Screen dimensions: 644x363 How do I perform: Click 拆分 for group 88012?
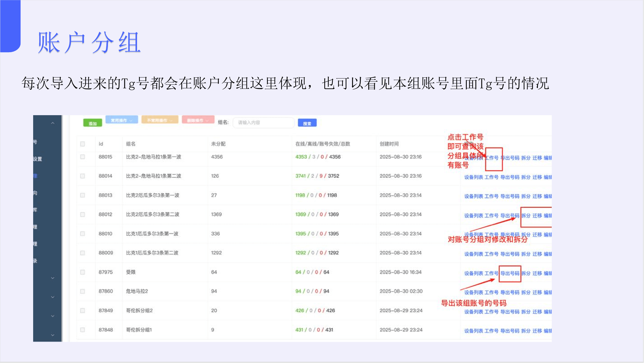click(x=526, y=215)
